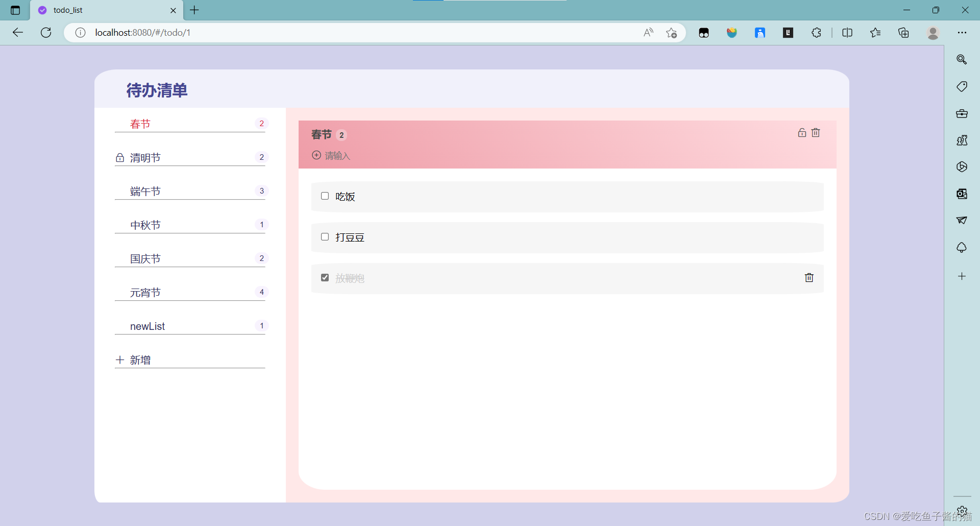Check the 吃饭 task checkbox
Image resolution: width=980 pixels, height=526 pixels.
coord(325,196)
